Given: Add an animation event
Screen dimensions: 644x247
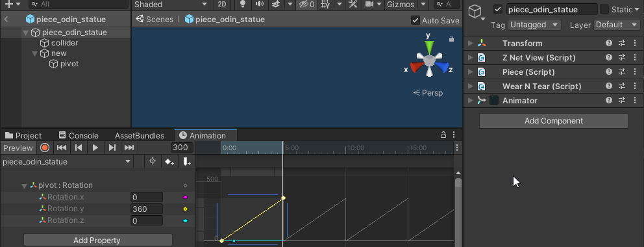Looking at the screenshot, I should click(x=186, y=161).
